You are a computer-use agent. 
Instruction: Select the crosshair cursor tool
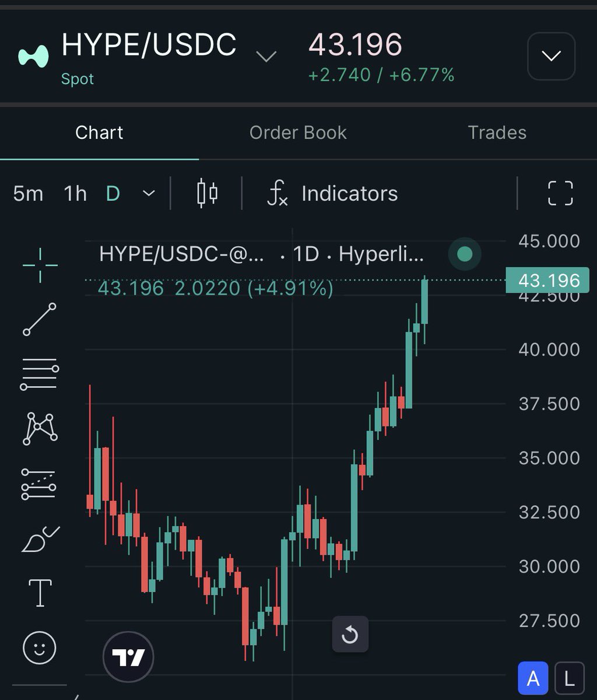tap(40, 265)
